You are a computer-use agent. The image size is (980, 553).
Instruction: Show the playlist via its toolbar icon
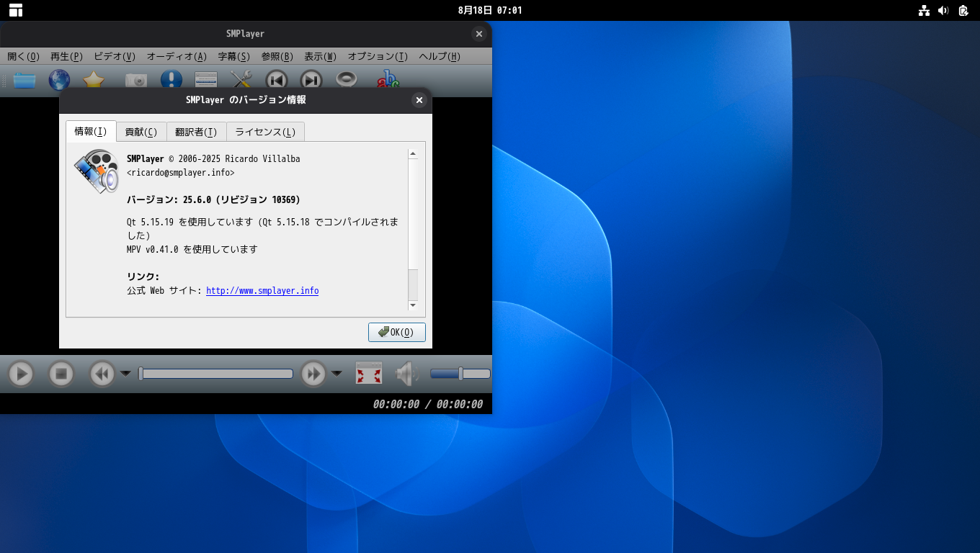pyautogui.click(x=206, y=79)
